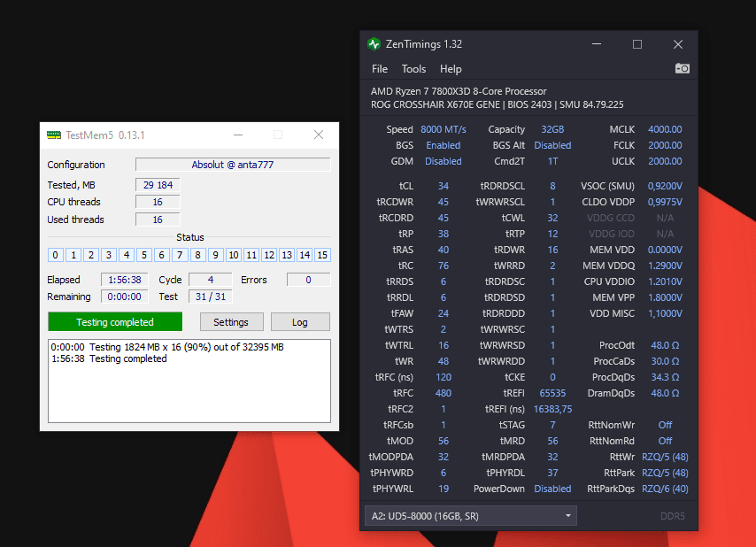The width and height of the screenshot is (756, 547).
Task: Click the ProcOdt value 48.0 Ω
Action: pos(665,345)
